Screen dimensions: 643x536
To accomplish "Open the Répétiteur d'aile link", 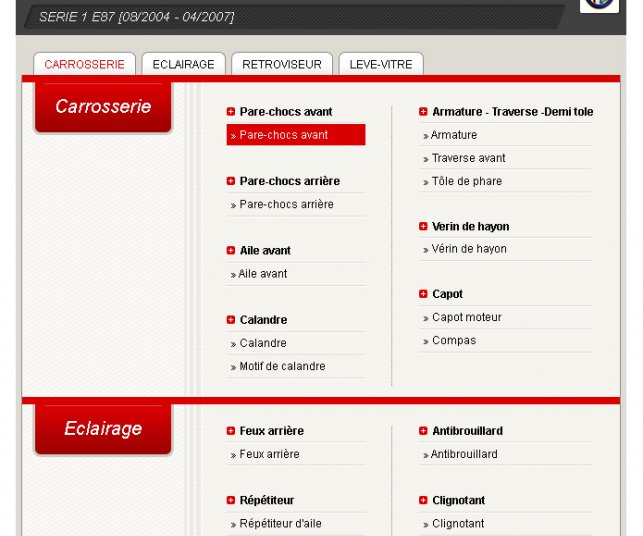I will (x=280, y=523).
